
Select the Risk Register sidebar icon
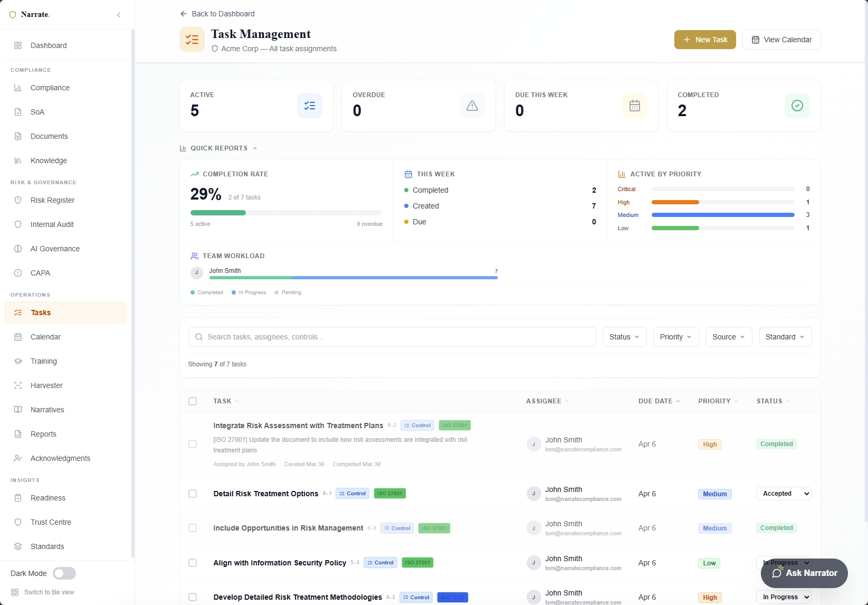(x=17, y=200)
